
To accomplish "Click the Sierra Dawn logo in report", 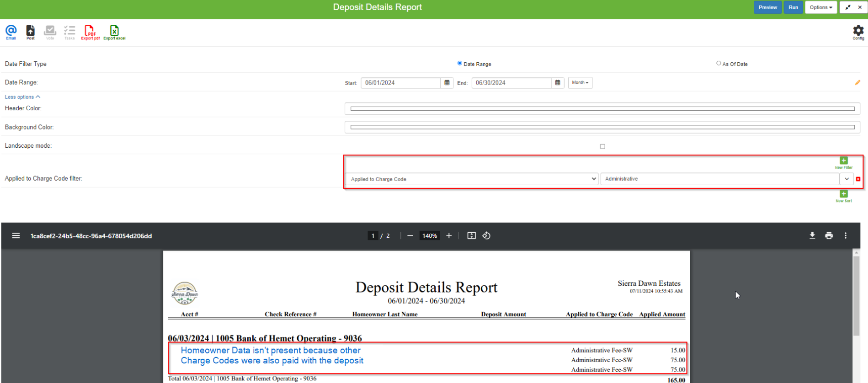I will (185, 293).
